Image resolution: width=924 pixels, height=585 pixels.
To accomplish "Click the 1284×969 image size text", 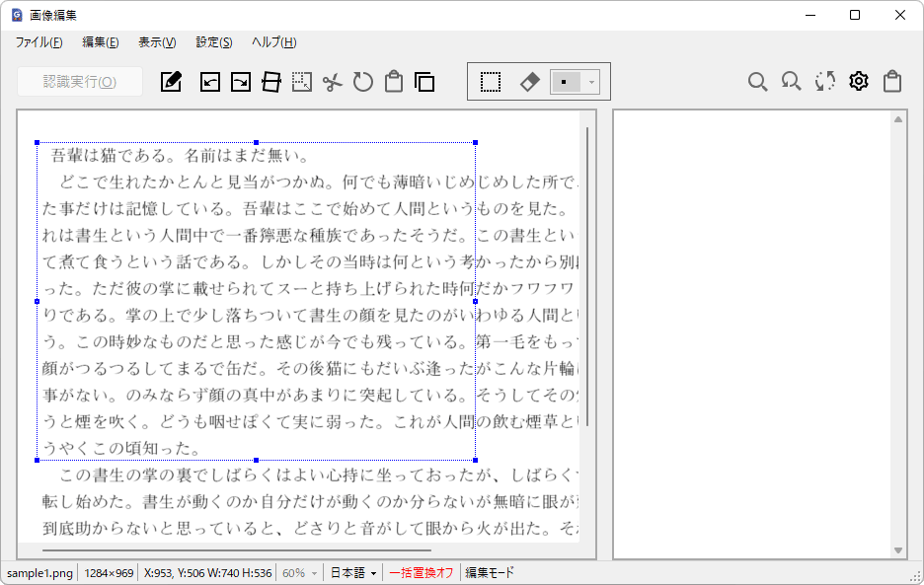I will click(109, 572).
